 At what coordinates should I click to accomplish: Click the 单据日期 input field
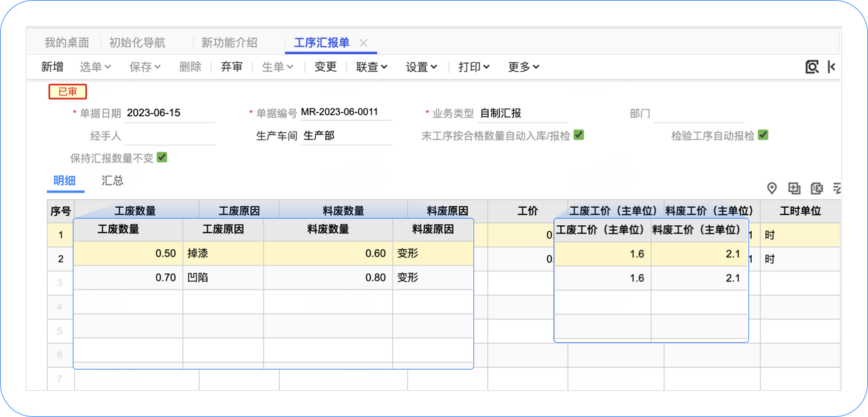[x=170, y=113]
